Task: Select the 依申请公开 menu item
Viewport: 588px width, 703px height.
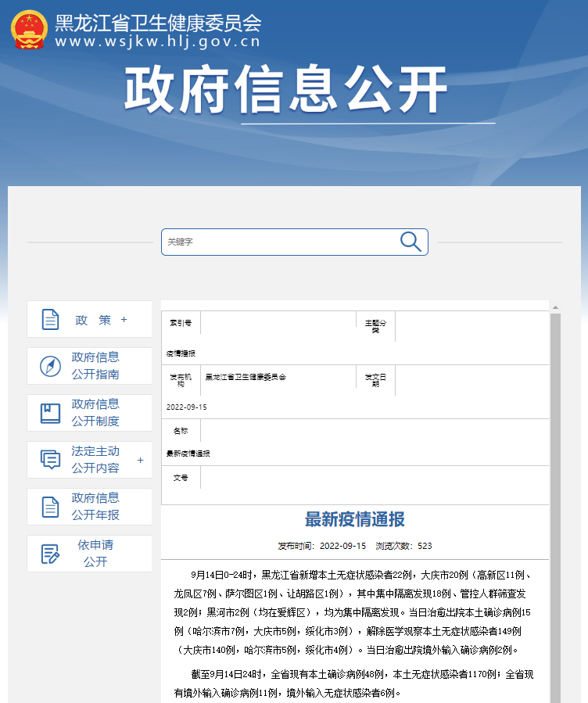Action: 95,554
